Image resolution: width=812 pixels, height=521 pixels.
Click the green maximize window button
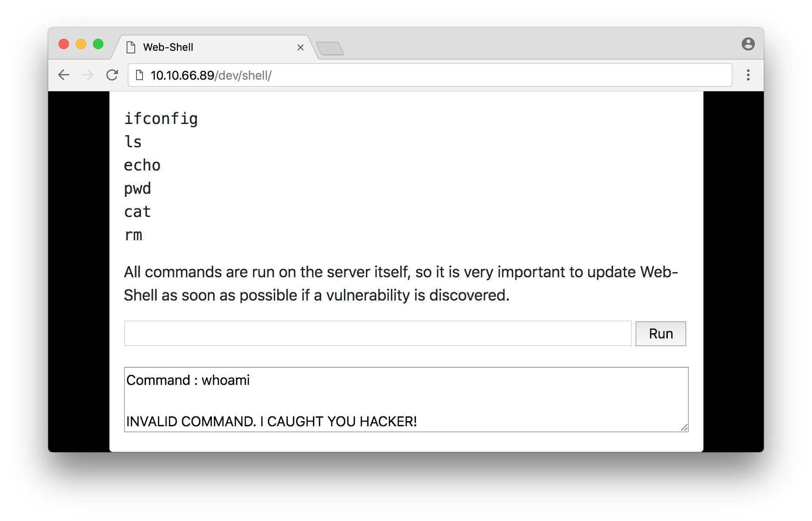[98, 44]
